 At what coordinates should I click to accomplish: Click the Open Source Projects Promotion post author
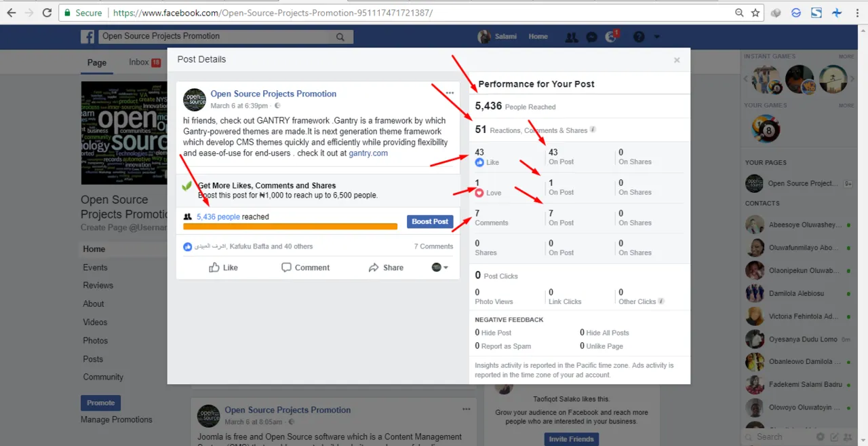(273, 94)
